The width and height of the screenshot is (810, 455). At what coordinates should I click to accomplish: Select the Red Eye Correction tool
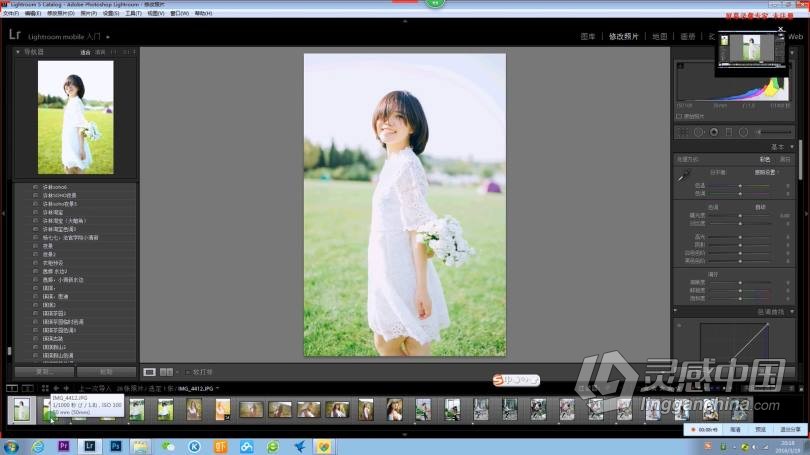(714, 133)
